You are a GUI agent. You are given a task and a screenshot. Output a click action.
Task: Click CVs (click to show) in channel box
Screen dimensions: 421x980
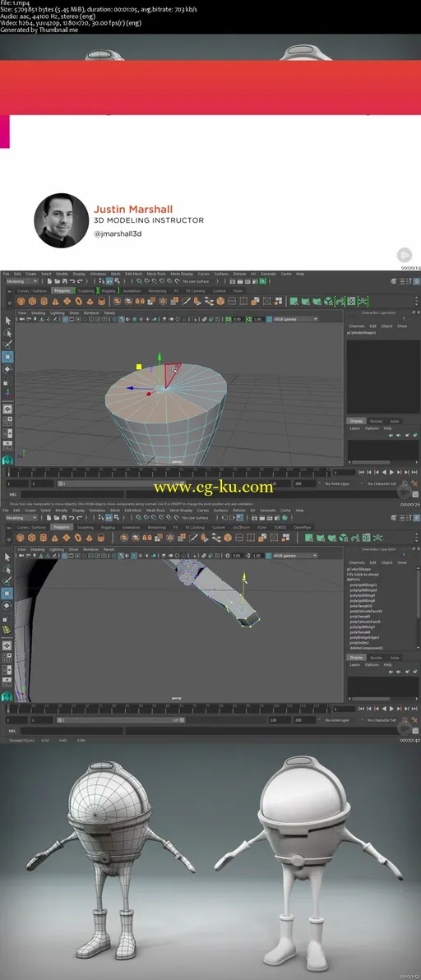[x=363, y=575]
